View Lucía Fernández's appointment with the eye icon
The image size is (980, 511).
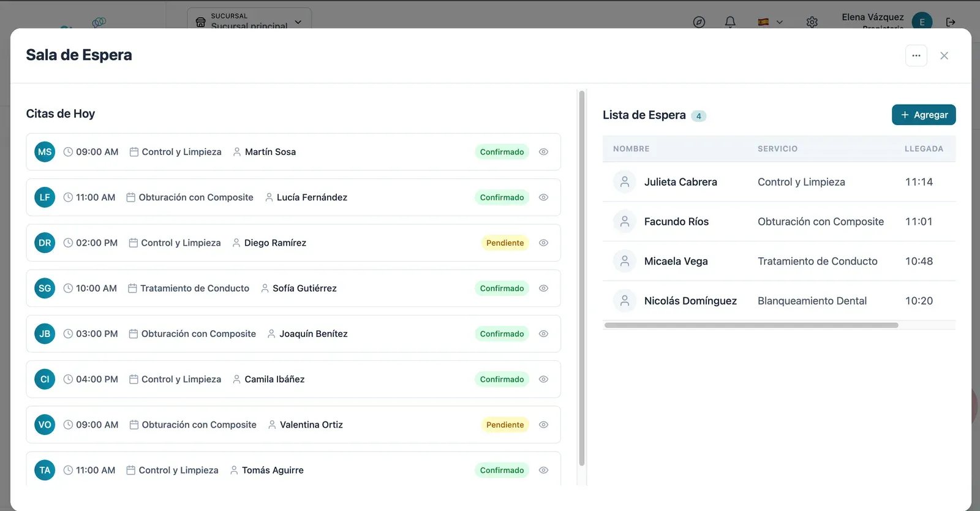click(543, 197)
